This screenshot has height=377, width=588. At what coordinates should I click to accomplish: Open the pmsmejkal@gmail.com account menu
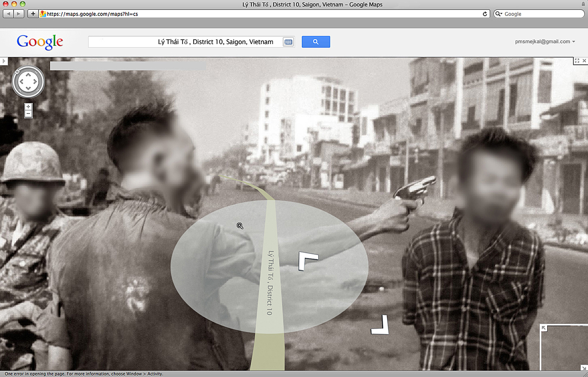[545, 41]
